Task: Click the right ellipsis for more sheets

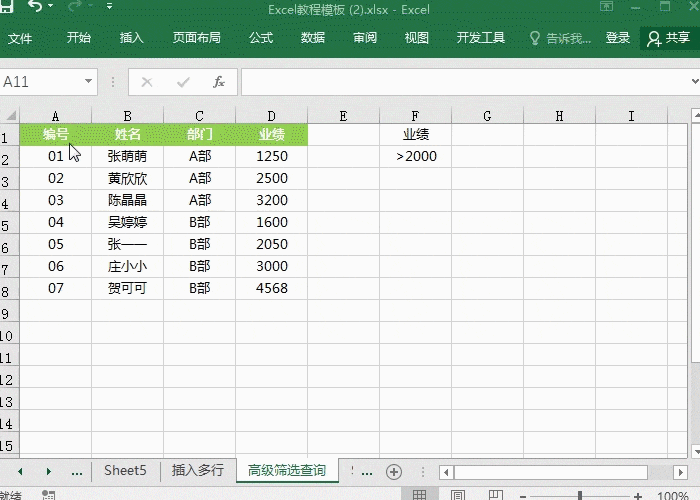Action: [367, 472]
